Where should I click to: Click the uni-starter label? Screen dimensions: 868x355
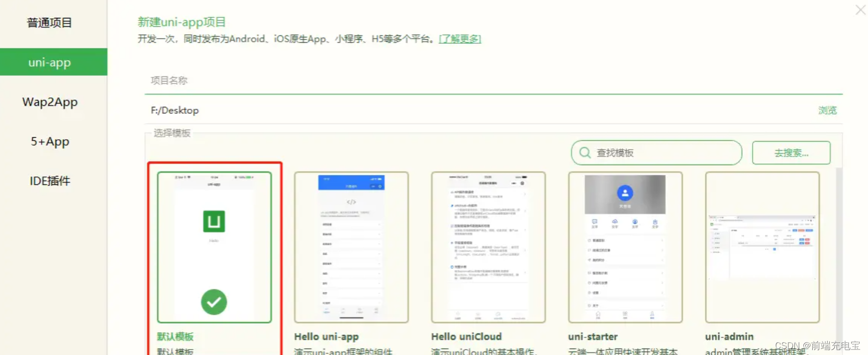[593, 337]
